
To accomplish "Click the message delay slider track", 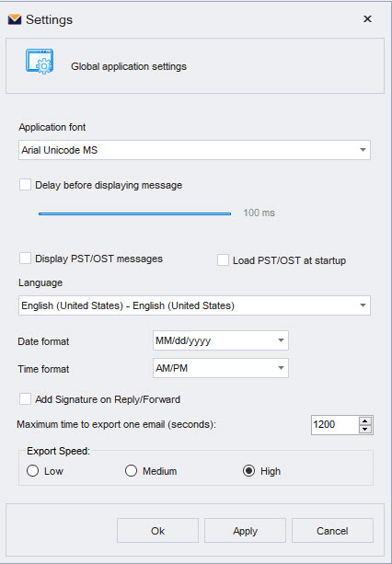I will (134, 213).
